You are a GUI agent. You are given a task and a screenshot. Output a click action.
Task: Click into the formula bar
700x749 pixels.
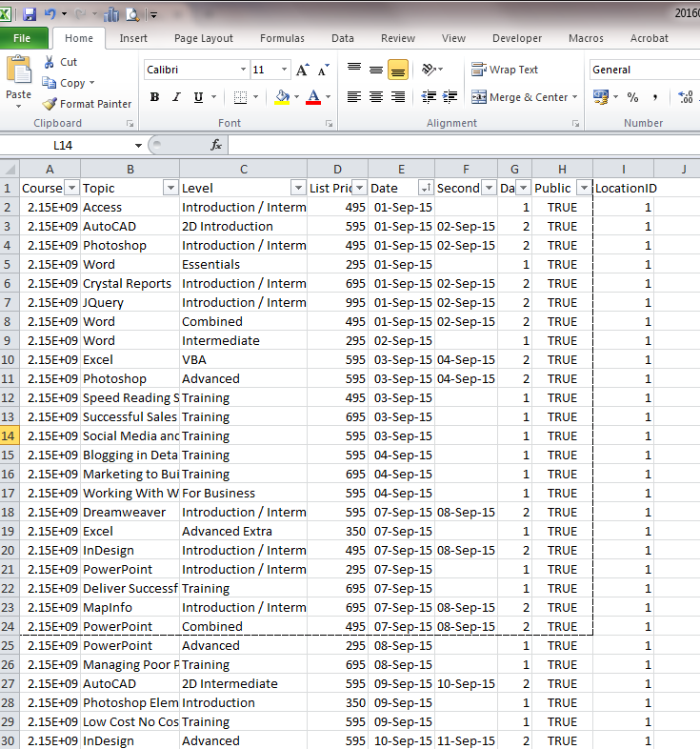pyautogui.click(x=463, y=145)
